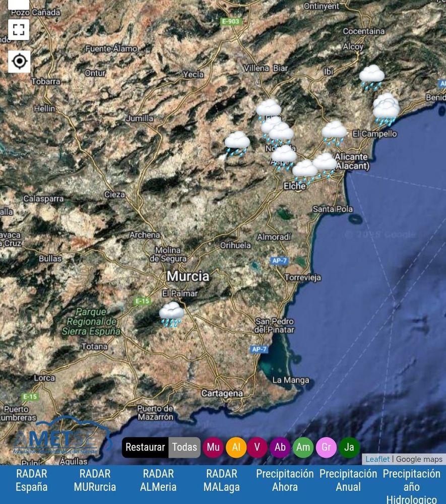Click the rain cloud icon north of El Campello
Screen dimensions: 446x504
pyautogui.click(x=386, y=109)
